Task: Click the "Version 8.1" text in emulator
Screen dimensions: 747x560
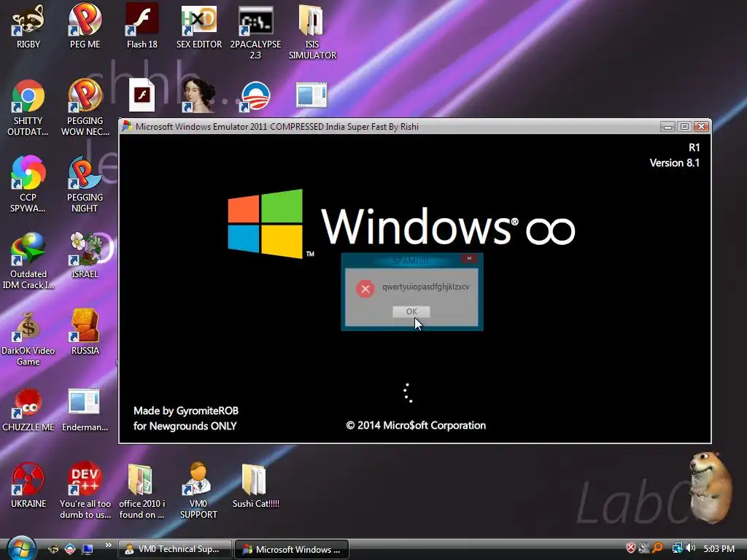Action: coord(675,163)
